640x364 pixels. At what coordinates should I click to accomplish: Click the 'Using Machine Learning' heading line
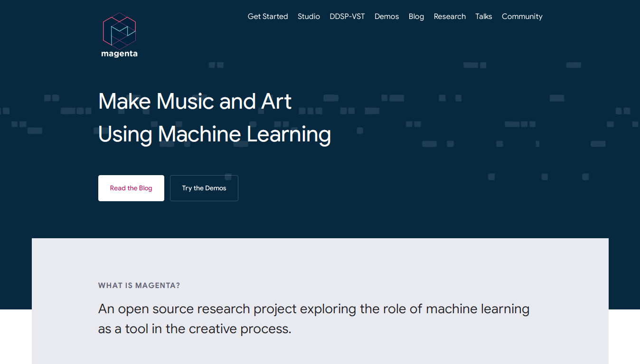click(x=215, y=134)
